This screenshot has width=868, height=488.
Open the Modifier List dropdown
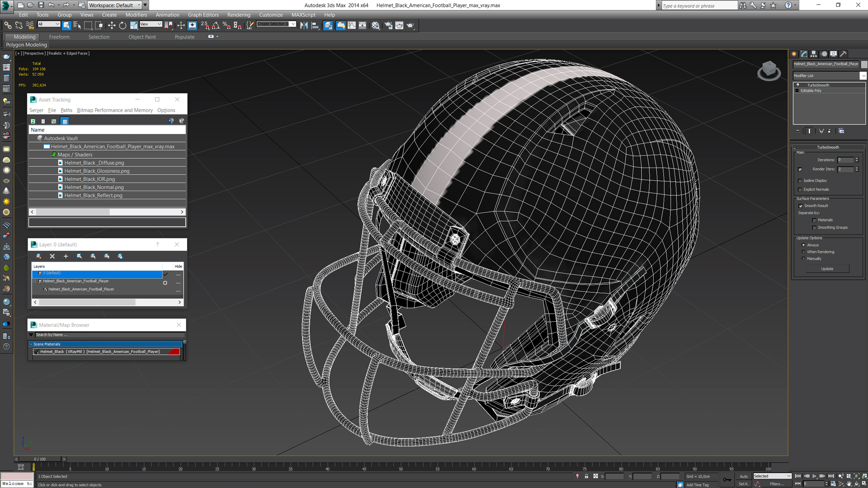click(x=863, y=76)
